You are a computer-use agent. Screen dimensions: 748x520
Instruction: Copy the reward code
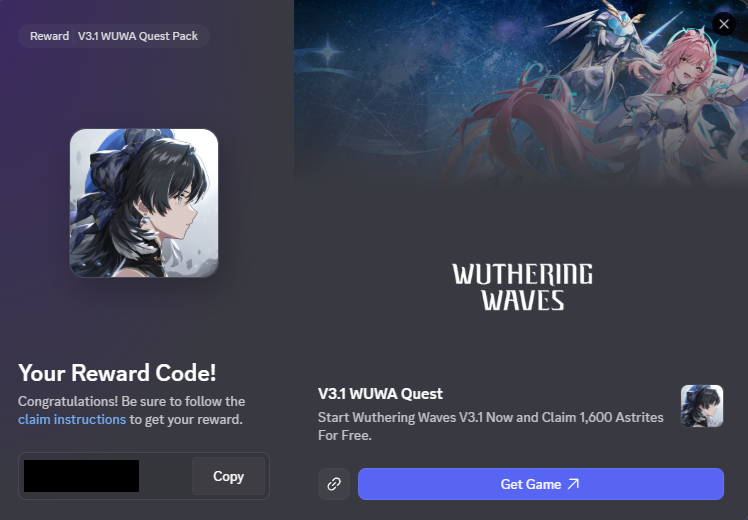point(229,476)
